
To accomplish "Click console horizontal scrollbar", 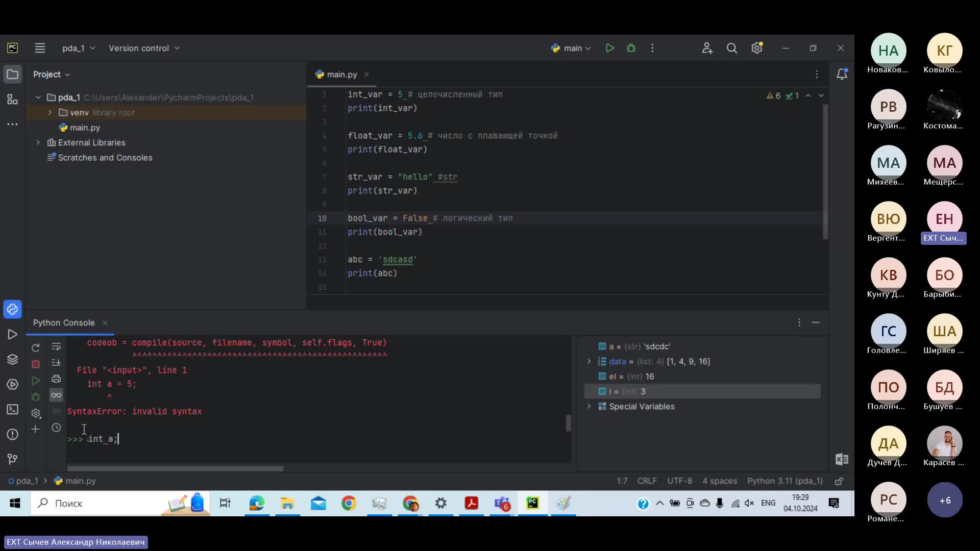I will [175, 468].
